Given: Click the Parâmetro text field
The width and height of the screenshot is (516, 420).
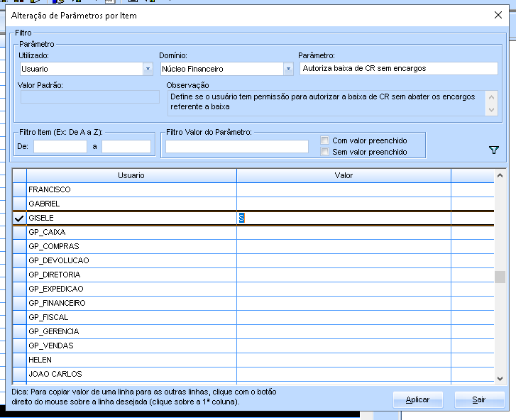Looking at the screenshot, I should pos(398,69).
